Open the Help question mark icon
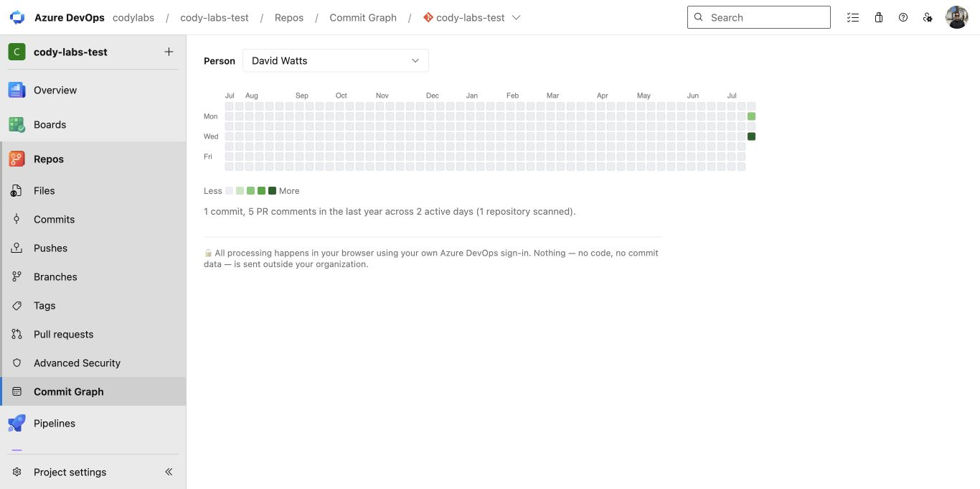This screenshot has height=489, width=980. (903, 17)
